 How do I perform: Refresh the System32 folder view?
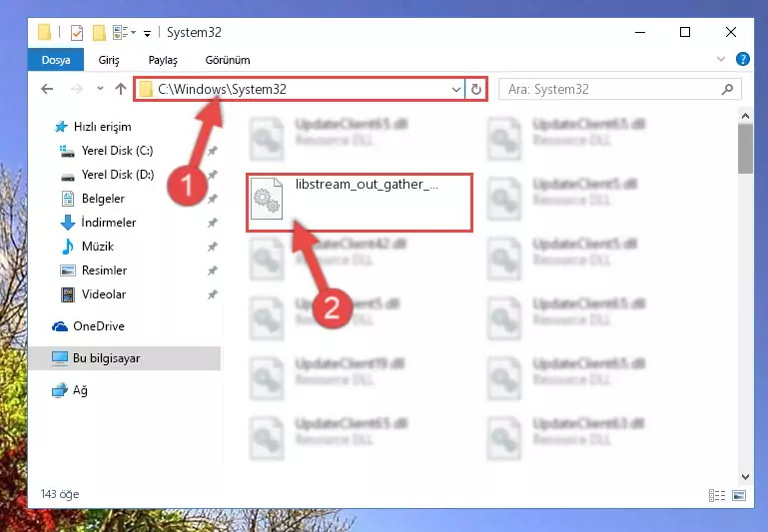coord(476,90)
